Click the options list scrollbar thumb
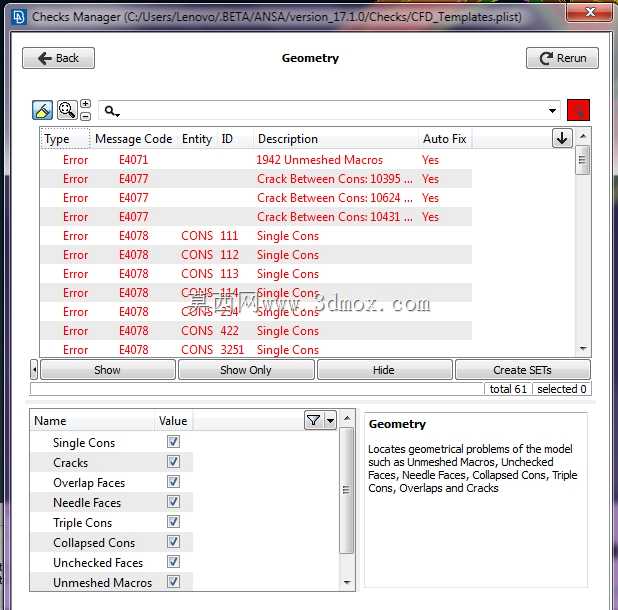Screen dimensions: 618x610 pyautogui.click(x=346, y=490)
